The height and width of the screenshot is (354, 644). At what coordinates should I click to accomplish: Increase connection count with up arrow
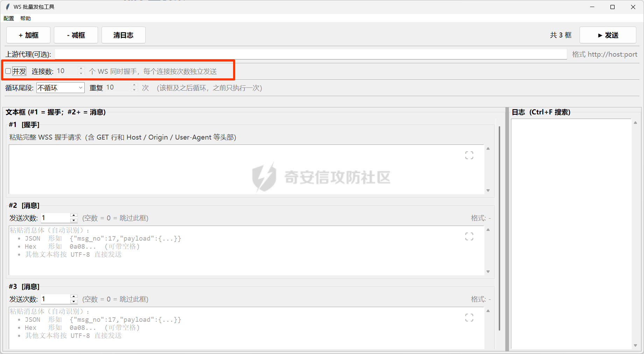(81, 69)
